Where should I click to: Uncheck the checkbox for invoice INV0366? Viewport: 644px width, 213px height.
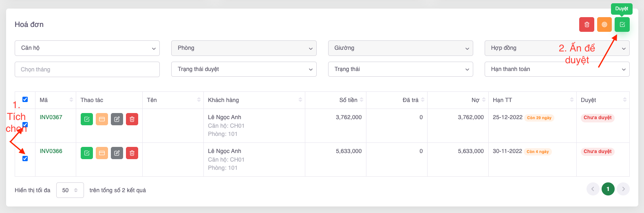[x=25, y=158]
